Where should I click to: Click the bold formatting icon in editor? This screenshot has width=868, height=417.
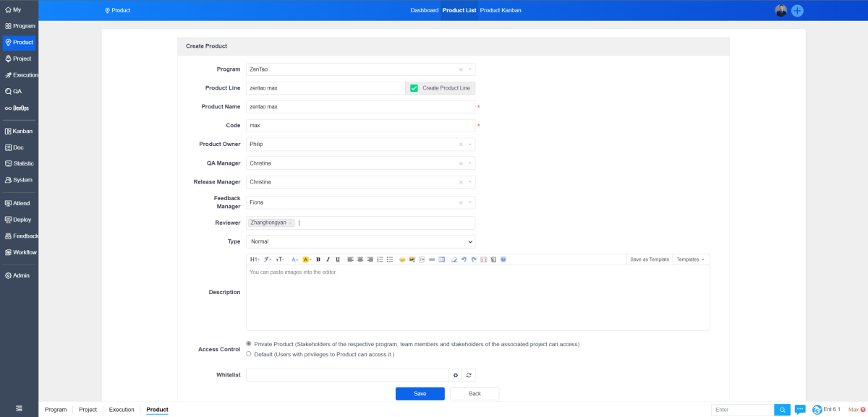[318, 259]
